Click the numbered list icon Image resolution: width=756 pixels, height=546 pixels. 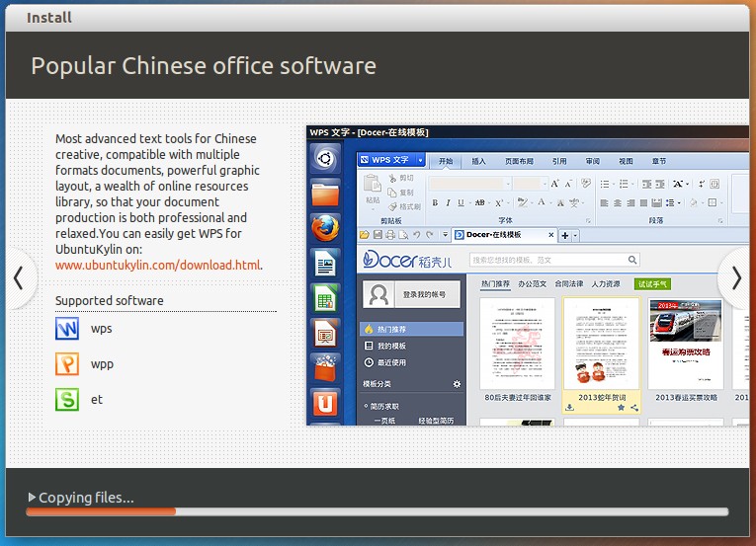point(624,184)
